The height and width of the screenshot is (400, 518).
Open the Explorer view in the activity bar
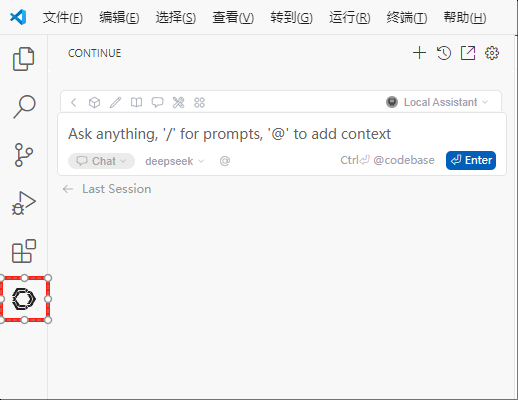tap(23, 59)
